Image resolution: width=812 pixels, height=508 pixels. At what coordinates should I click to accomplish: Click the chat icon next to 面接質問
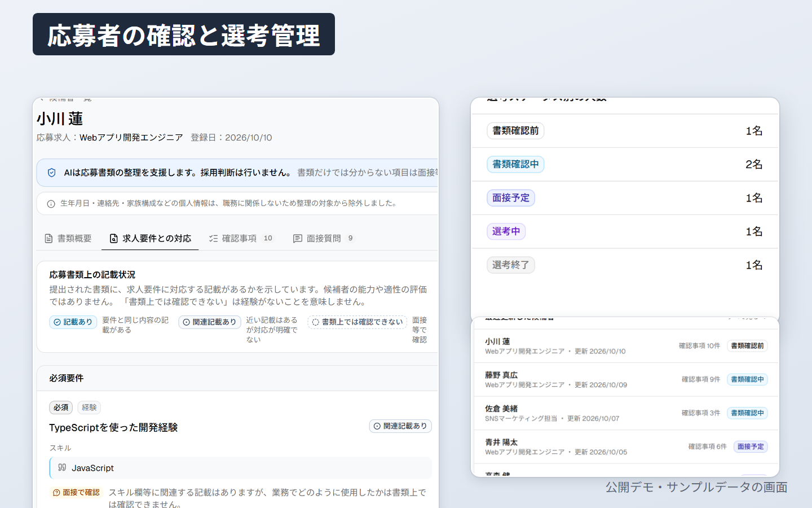click(x=298, y=239)
